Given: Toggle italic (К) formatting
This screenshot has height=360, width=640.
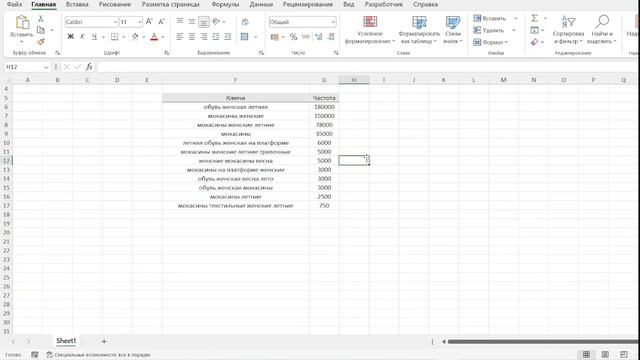Looking at the screenshot, I should pos(82,37).
